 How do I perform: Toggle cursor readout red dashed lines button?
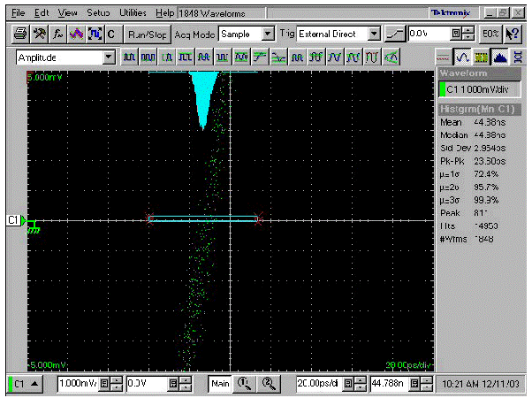(444, 57)
